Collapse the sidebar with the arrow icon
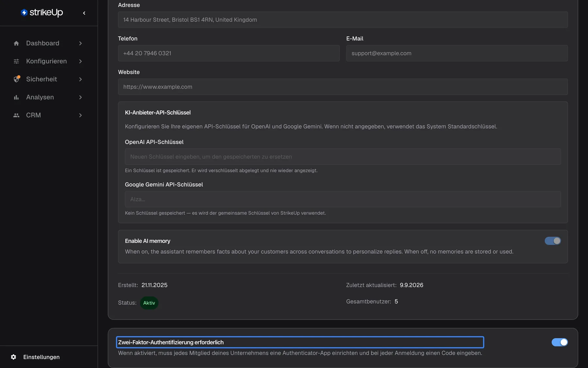 click(x=84, y=13)
